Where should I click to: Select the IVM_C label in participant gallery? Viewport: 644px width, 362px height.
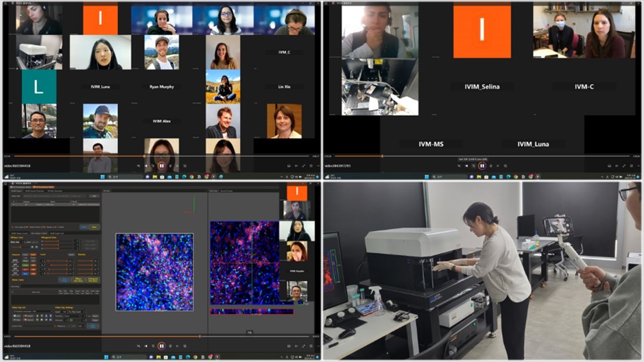[284, 52]
